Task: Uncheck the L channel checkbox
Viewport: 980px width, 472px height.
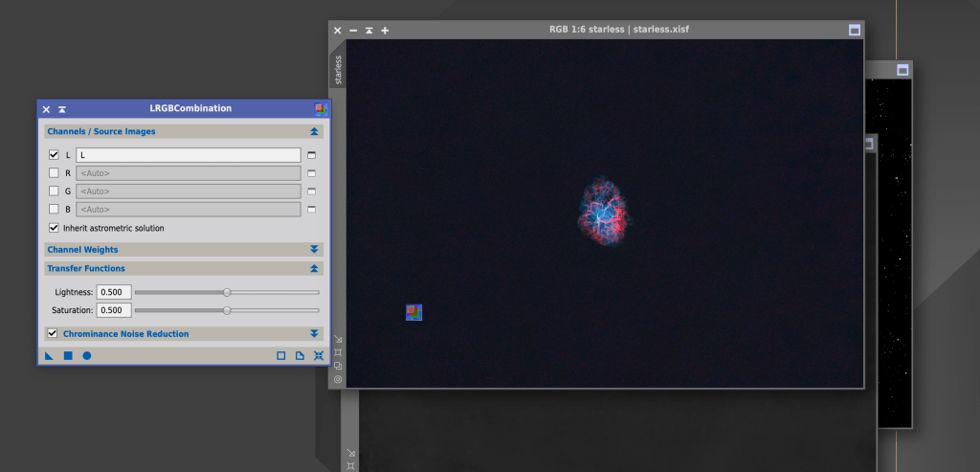Action: [x=54, y=155]
